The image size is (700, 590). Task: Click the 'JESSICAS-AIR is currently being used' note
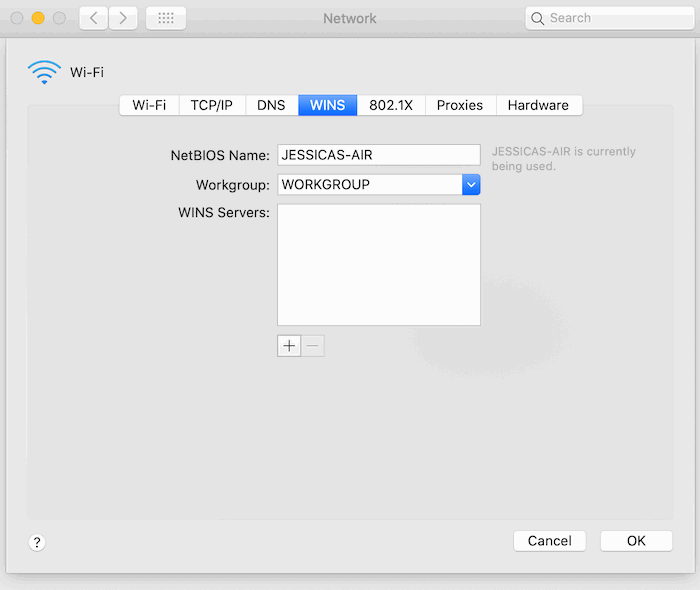(563, 159)
